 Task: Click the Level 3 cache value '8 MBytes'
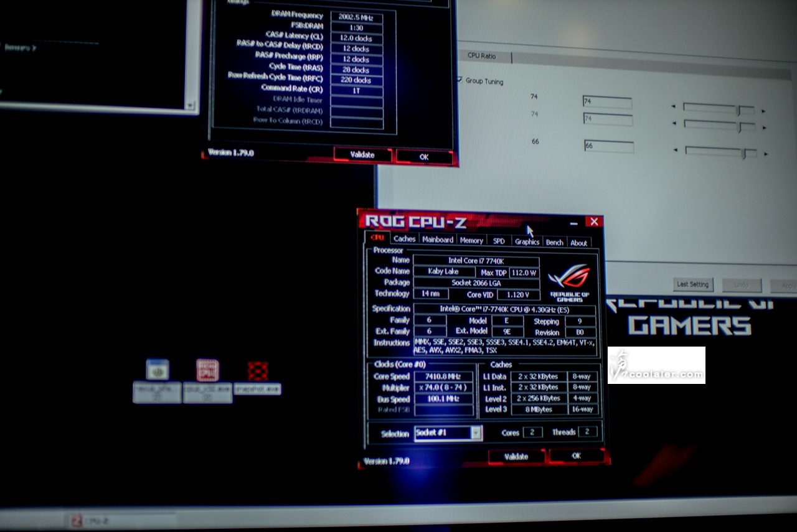coord(539,409)
